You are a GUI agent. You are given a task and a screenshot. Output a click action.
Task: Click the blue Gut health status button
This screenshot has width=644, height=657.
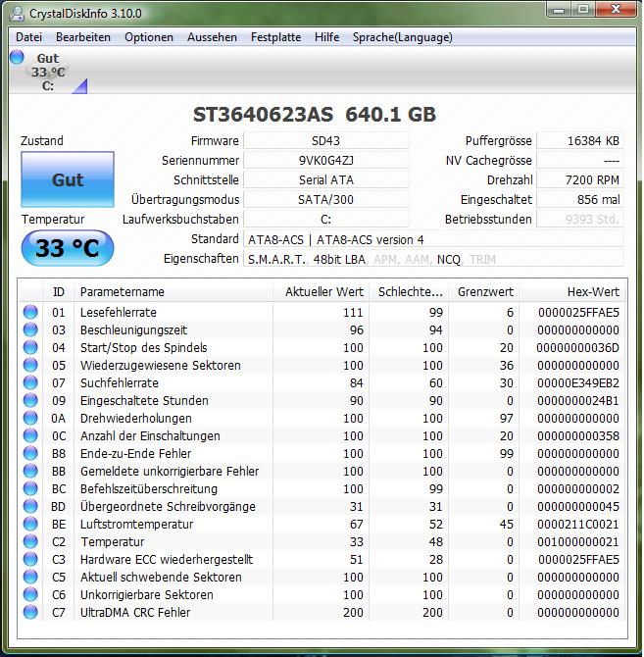[68, 179]
